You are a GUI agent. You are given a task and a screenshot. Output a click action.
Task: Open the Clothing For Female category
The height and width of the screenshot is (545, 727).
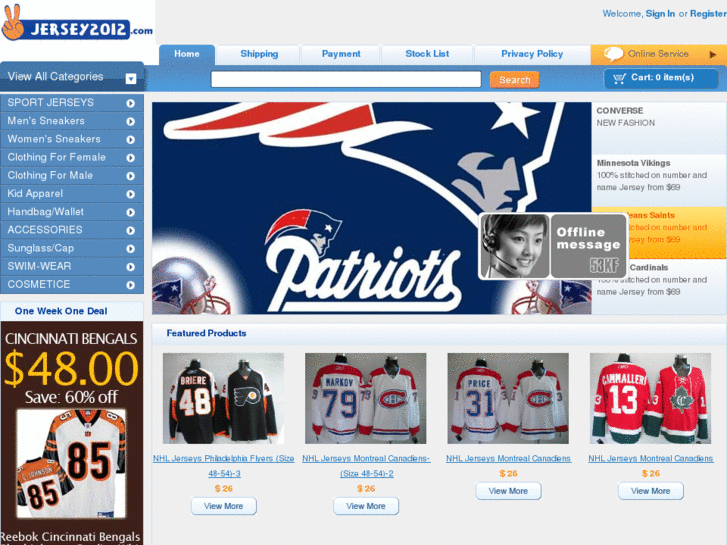coord(72,157)
